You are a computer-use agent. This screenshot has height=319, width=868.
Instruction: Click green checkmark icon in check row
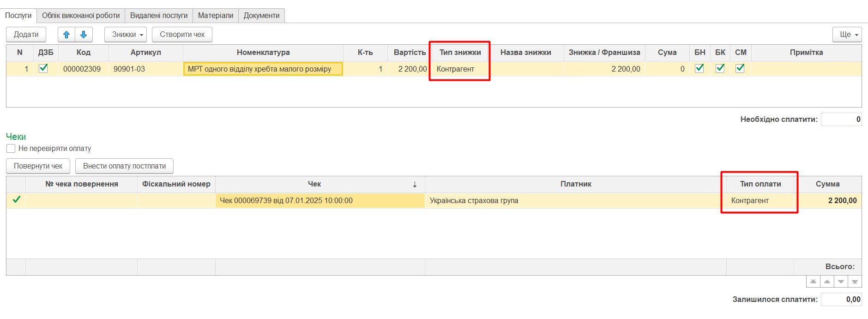click(17, 200)
